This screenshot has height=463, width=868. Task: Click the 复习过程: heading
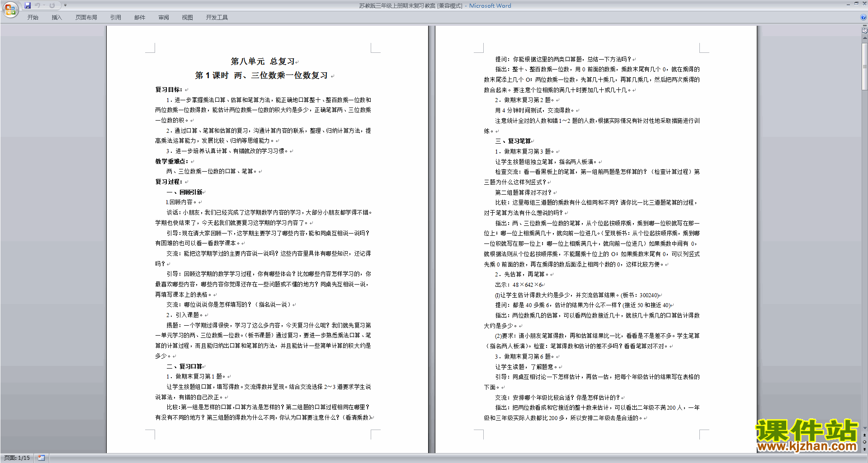pyautogui.click(x=169, y=182)
